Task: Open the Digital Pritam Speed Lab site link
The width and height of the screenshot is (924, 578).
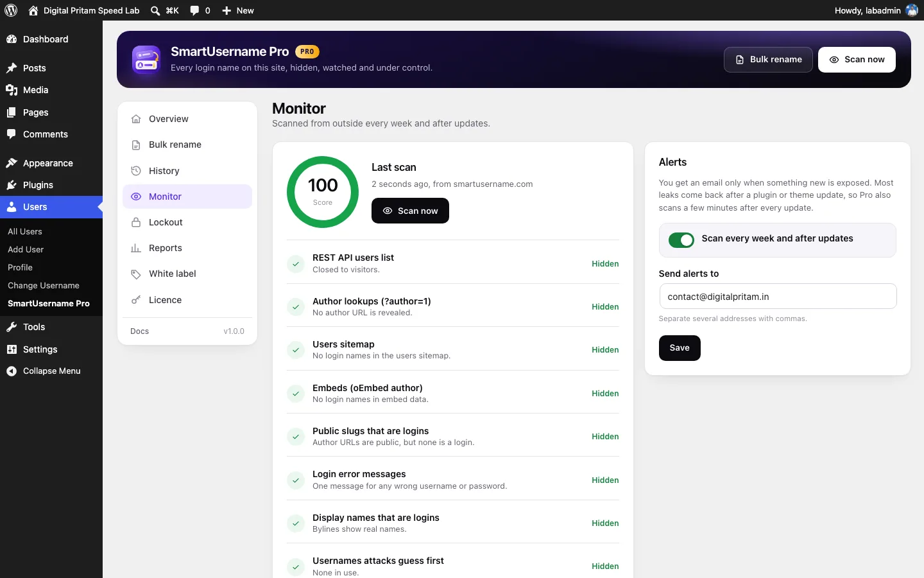Action: (x=83, y=10)
